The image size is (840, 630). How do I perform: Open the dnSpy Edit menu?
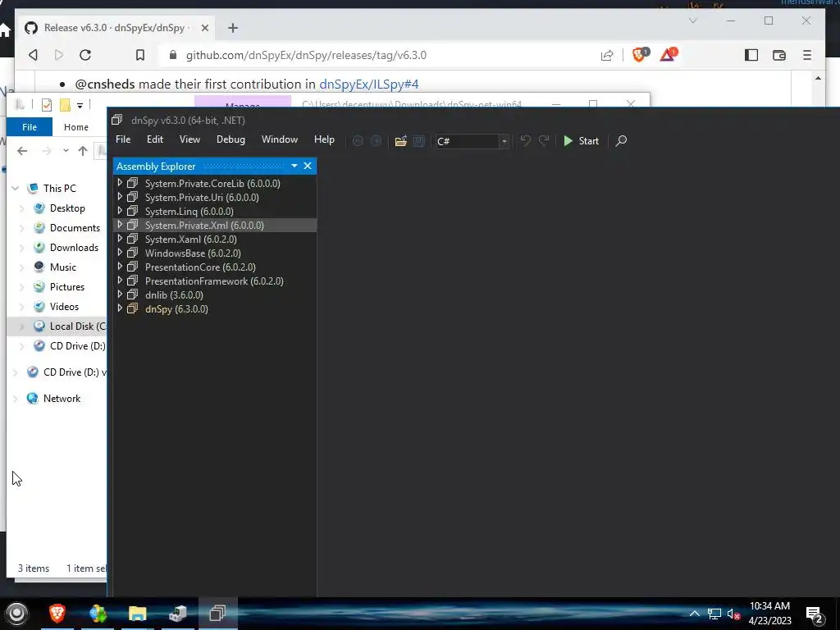click(x=155, y=139)
